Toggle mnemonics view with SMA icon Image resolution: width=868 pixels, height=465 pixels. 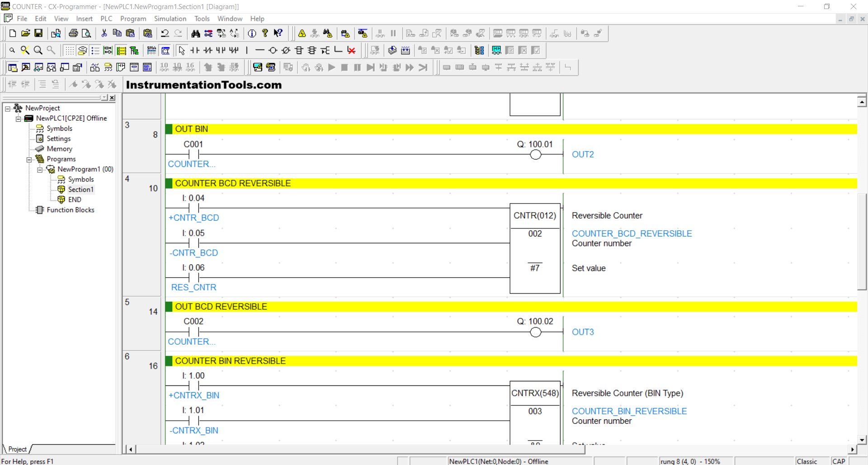click(152, 50)
